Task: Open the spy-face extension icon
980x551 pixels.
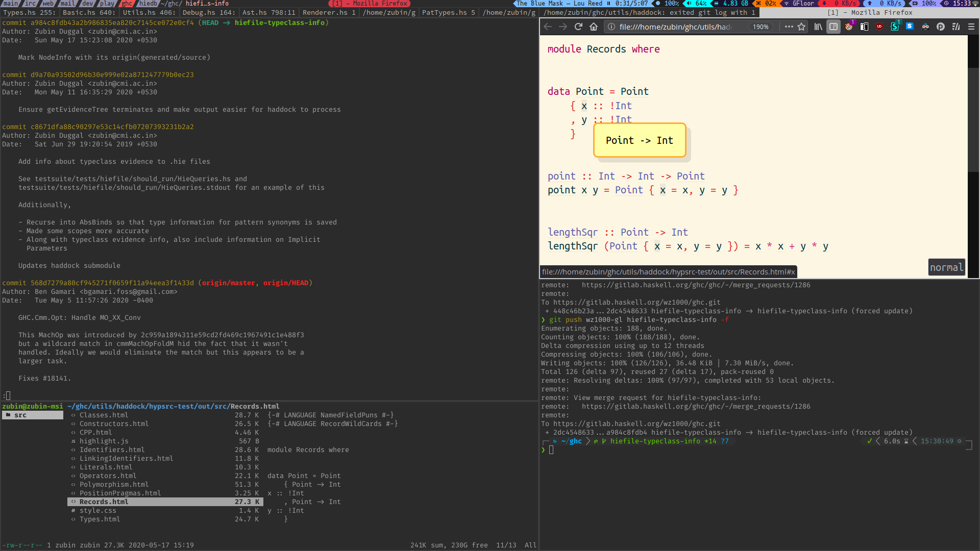Action: tap(925, 27)
